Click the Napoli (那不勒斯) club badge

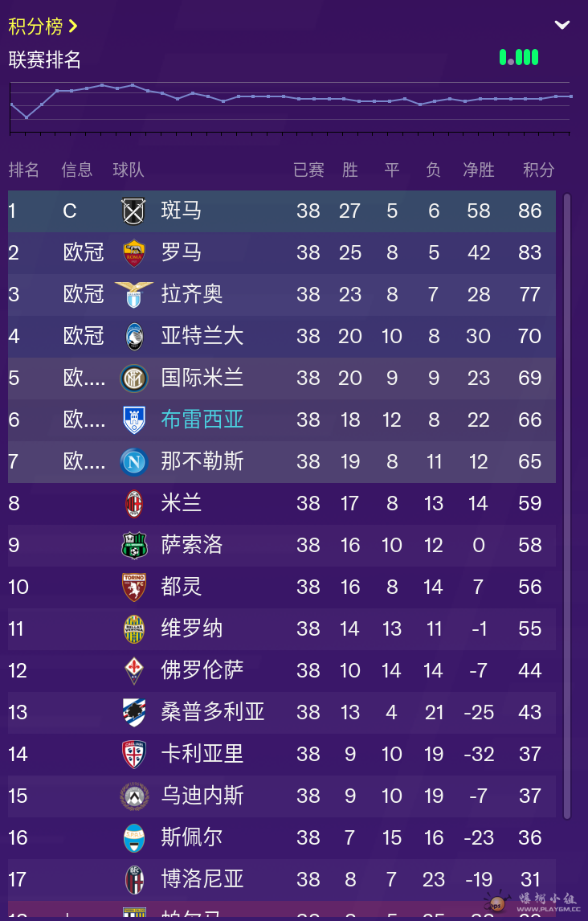point(133,461)
